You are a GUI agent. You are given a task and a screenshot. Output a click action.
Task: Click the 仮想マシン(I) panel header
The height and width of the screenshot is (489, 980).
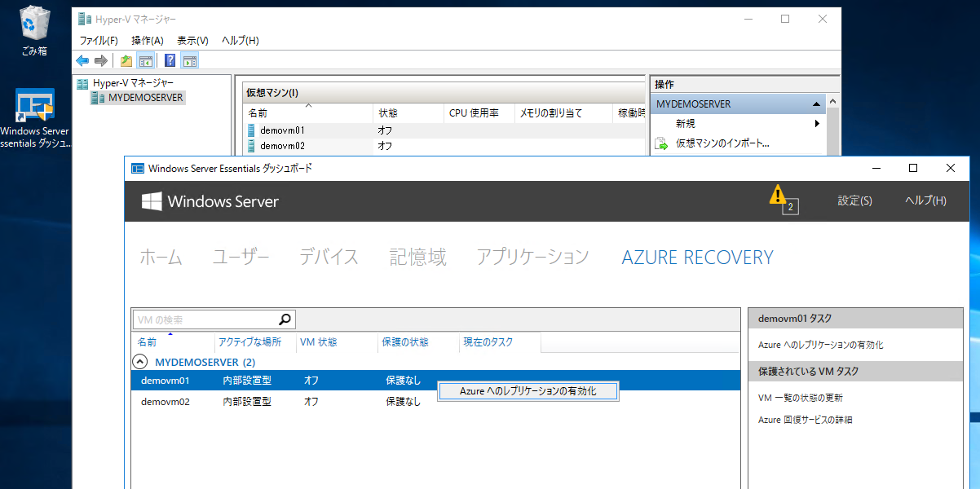[444, 92]
